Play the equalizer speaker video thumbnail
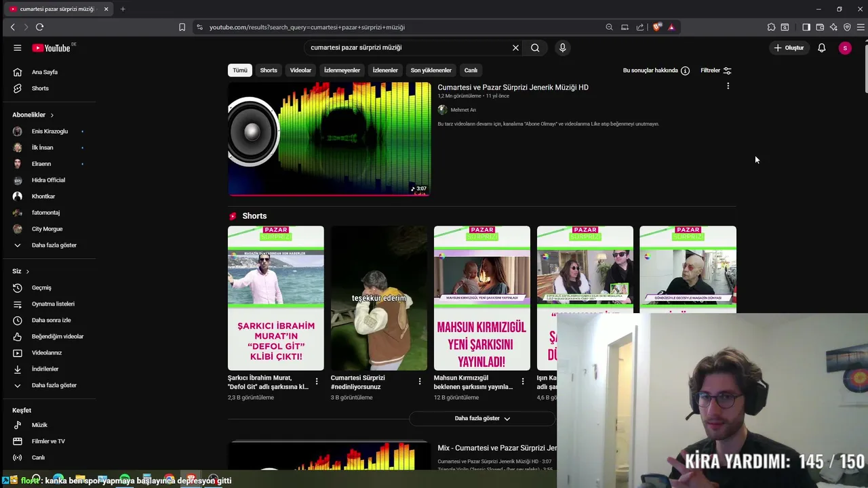This screenshot has width=868, height=488. coord(329,139)
